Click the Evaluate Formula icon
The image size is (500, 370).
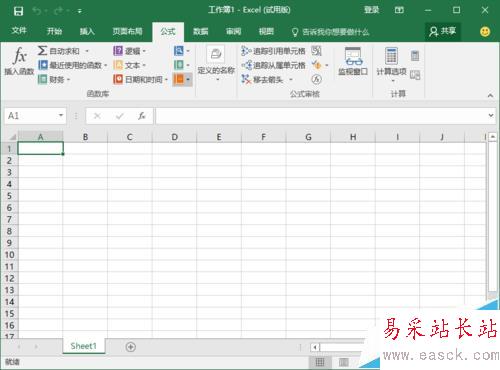[x=316, y=79]
